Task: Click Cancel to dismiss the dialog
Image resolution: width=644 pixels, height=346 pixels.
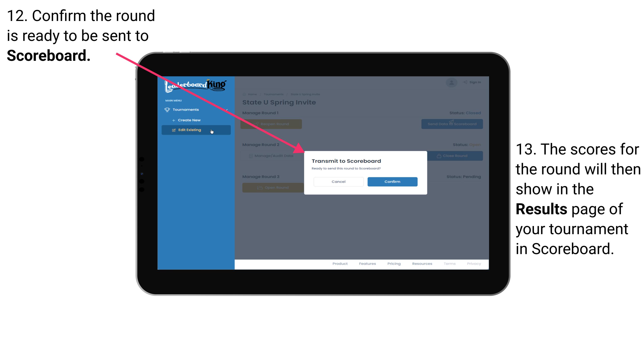Action: tap(338, 181)
